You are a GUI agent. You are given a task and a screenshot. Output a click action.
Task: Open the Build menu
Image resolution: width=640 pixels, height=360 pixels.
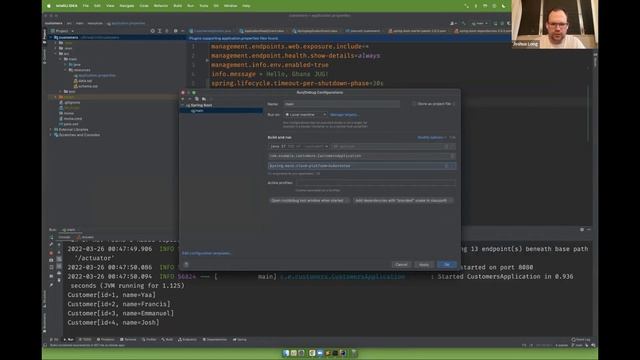click(x=178, y=6)
